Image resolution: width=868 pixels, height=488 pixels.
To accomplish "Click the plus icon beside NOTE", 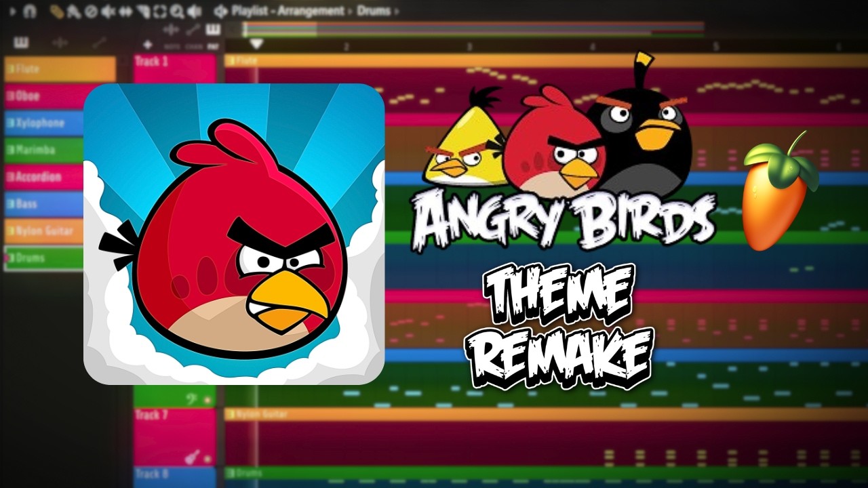I will tap(147, 45).
